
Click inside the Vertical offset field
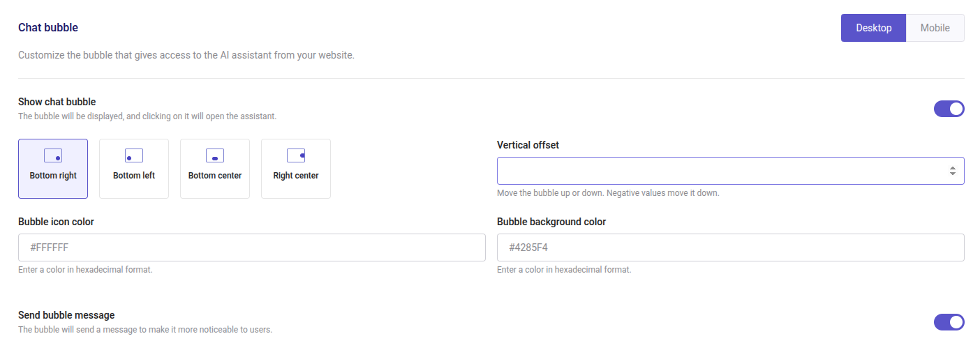click(719, 171)
